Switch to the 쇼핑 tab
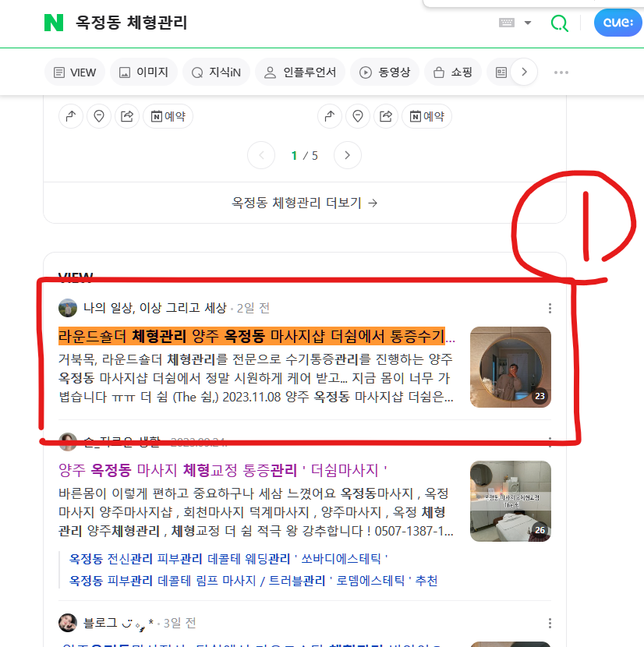644x647 pixels. pos(453,72)
